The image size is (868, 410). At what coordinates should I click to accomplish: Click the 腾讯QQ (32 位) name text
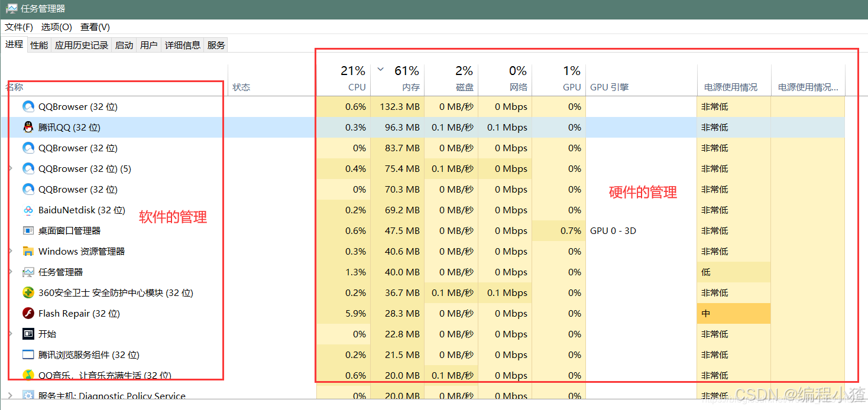tap(69, 128)
